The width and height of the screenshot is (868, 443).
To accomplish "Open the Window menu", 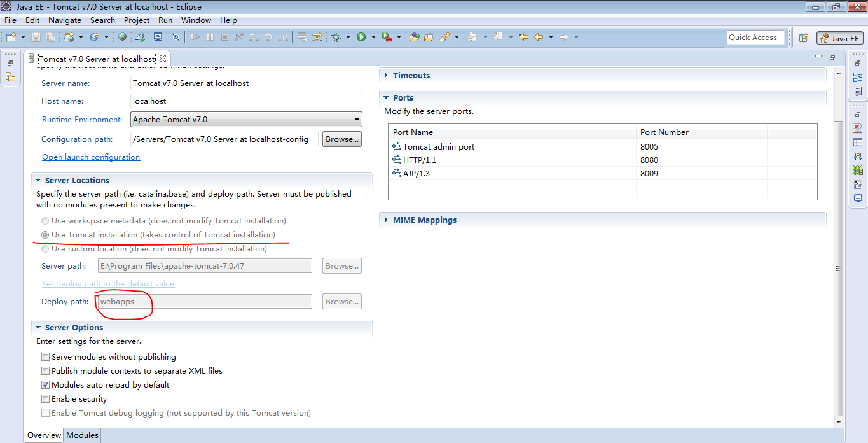I will click(196, 20).
